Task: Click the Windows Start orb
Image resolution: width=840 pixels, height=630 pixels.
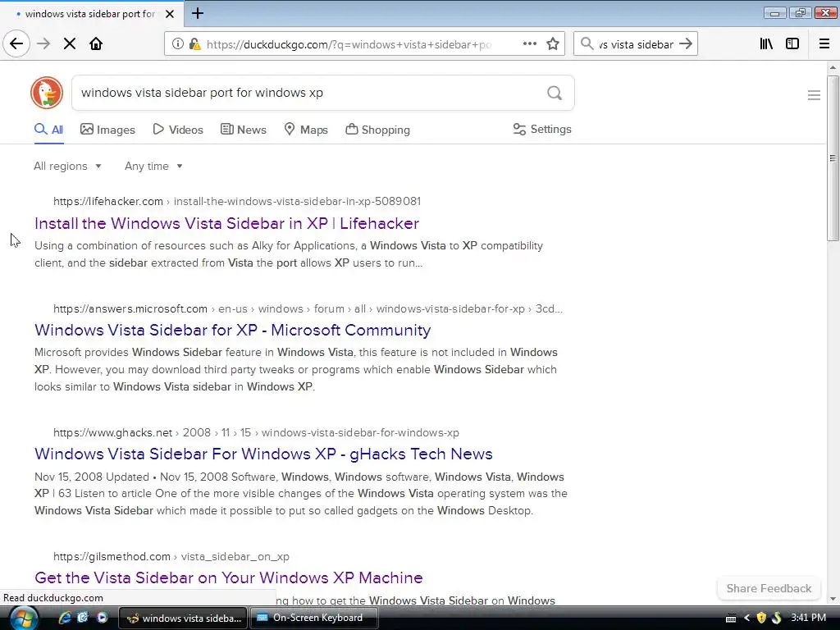Action: click(x=24, y=618)
